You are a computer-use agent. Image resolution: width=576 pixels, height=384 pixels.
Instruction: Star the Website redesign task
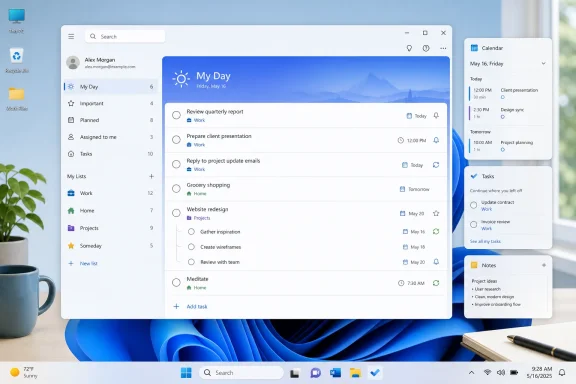click(436, 213)
